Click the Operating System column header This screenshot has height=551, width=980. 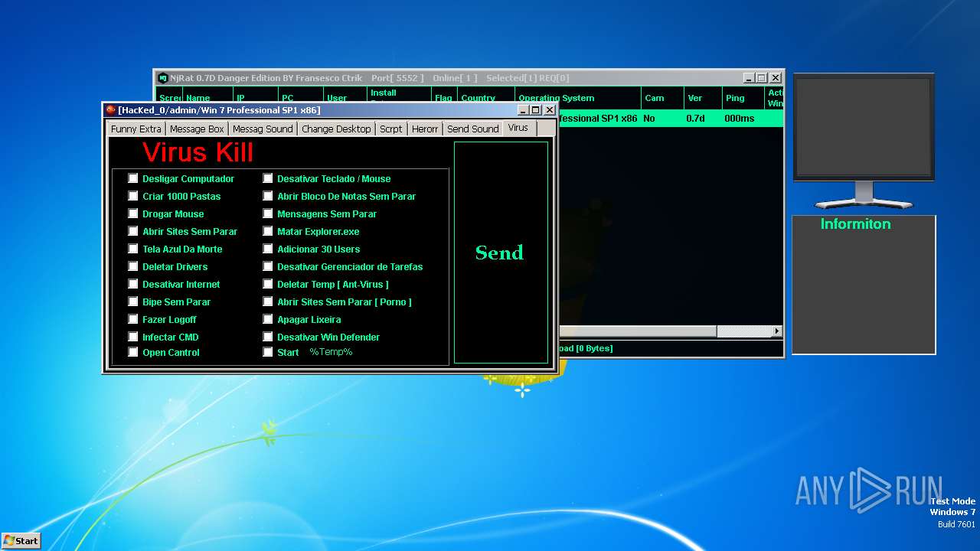pos(578,98)
